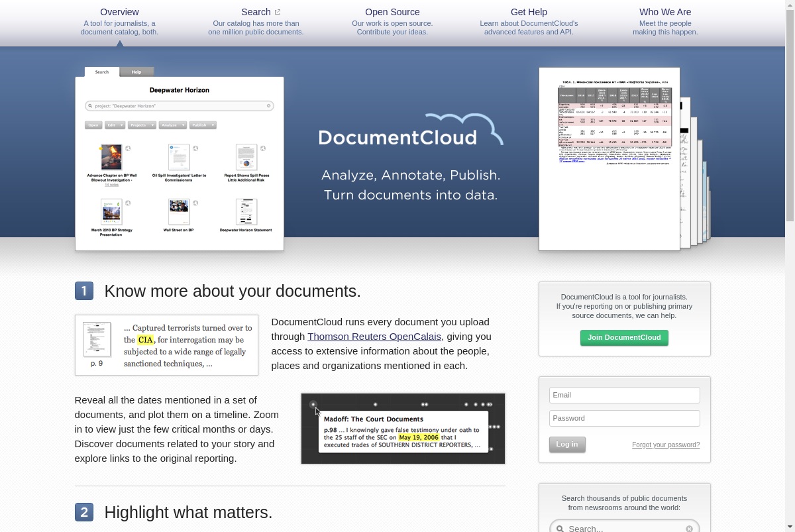
Task: Open the Who We Are section
Action: (665, 21)
